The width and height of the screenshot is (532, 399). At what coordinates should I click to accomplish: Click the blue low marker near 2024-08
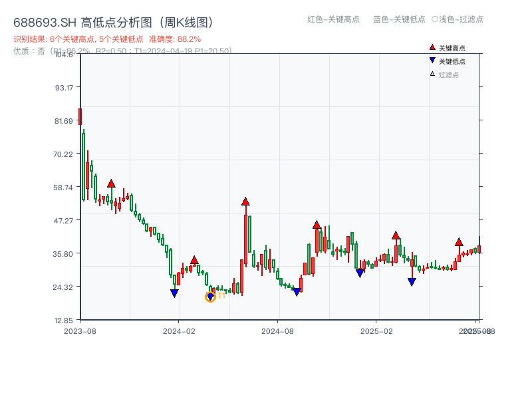pos(297,291)
